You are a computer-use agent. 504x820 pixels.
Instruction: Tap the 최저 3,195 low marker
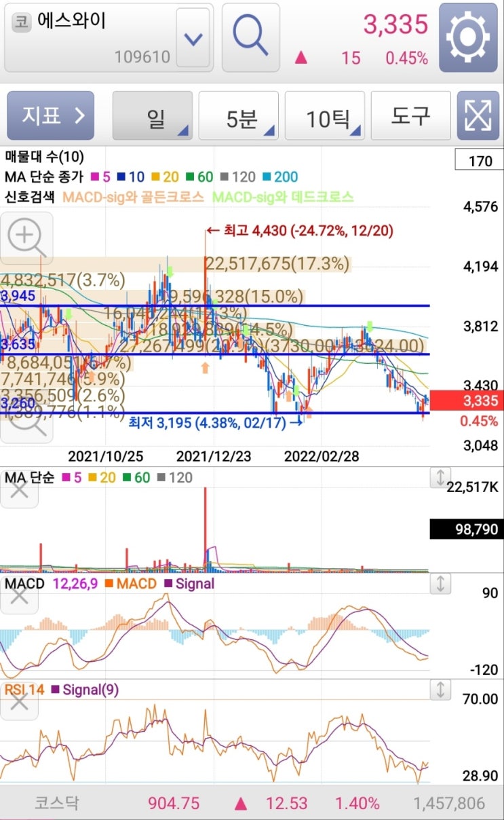(x=215, y=422)
